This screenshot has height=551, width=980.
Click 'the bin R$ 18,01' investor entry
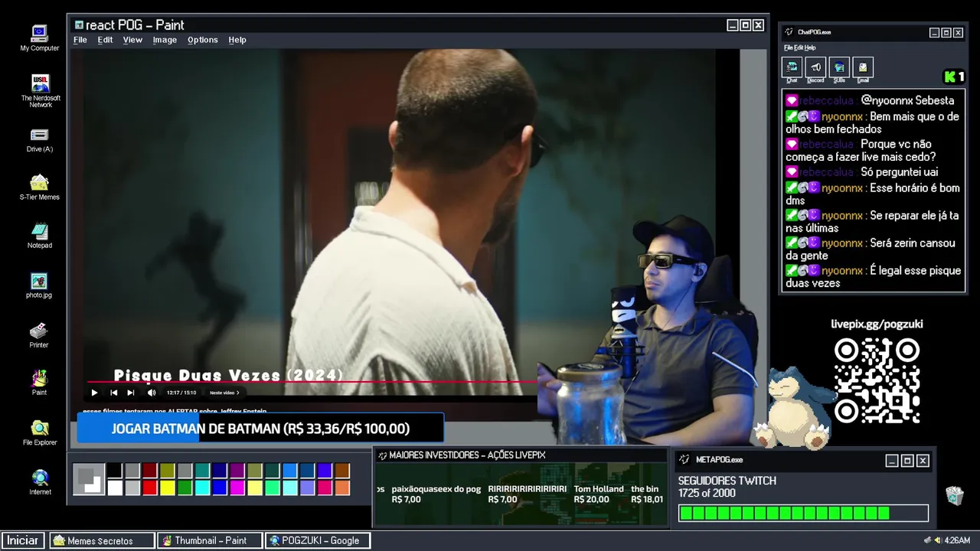[x=646, y=494]
